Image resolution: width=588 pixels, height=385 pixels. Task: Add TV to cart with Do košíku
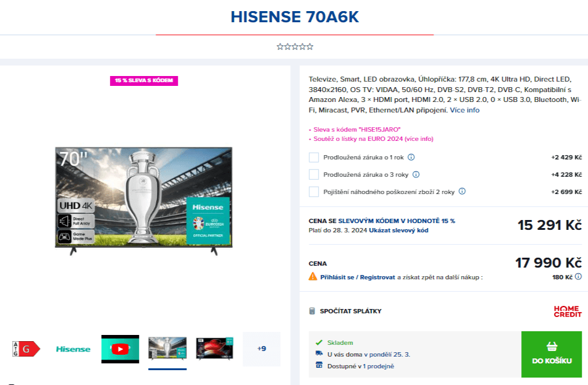tap(552, 354)
